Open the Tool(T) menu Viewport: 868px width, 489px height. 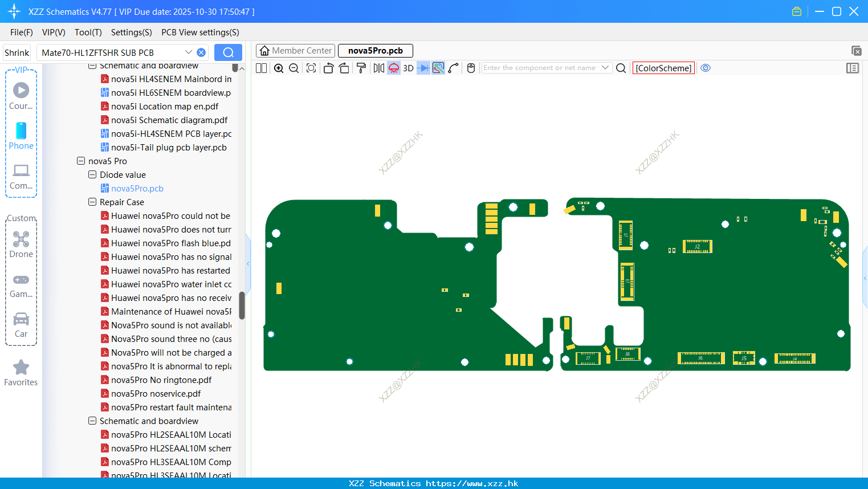tap(88, 32)
